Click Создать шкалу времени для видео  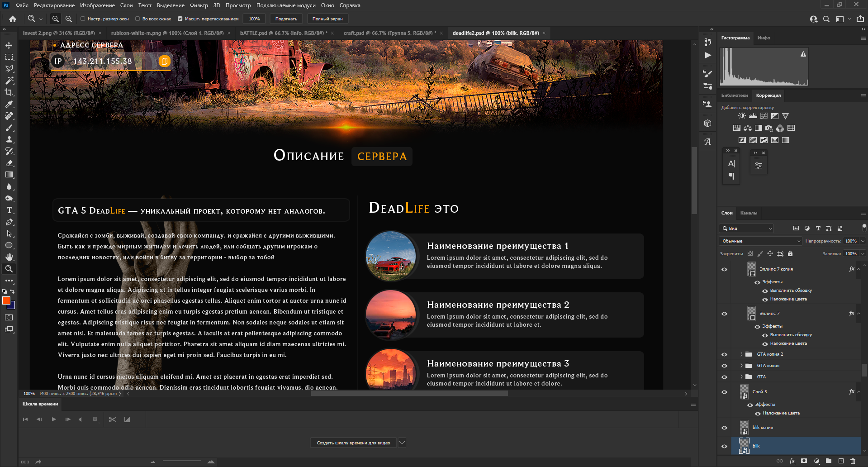353,443
